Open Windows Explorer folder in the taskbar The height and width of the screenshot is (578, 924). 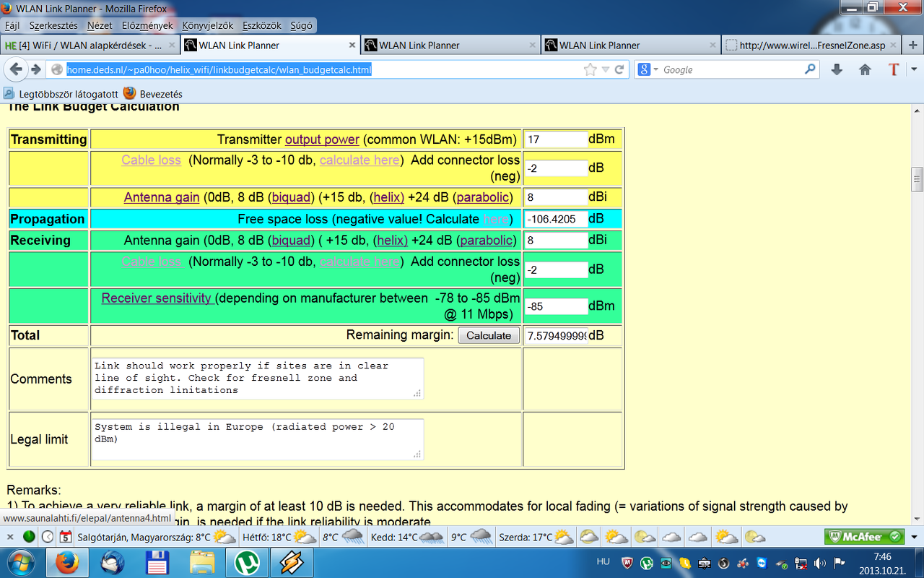[x=202, y=562]
